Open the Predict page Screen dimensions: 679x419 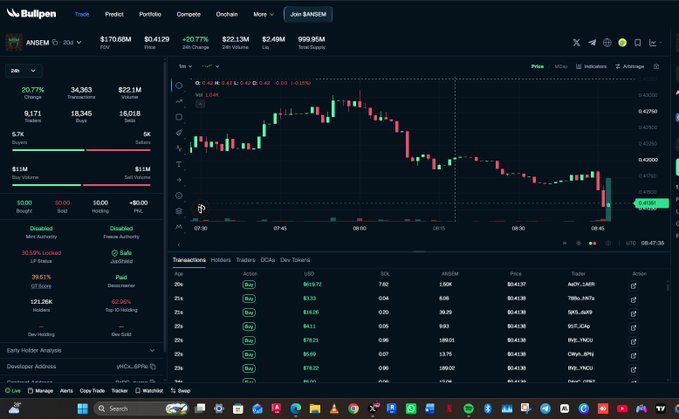pyautogui.click(x=114, y=14)
